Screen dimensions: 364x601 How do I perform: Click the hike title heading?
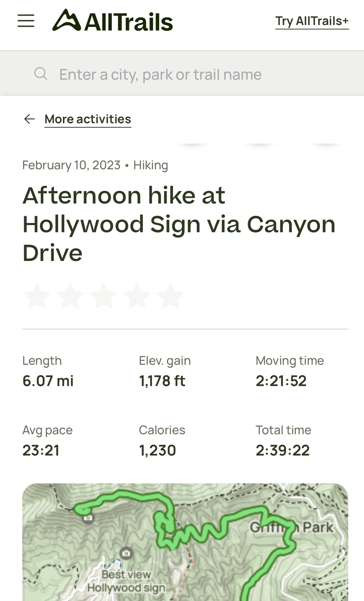coord(179,224)
